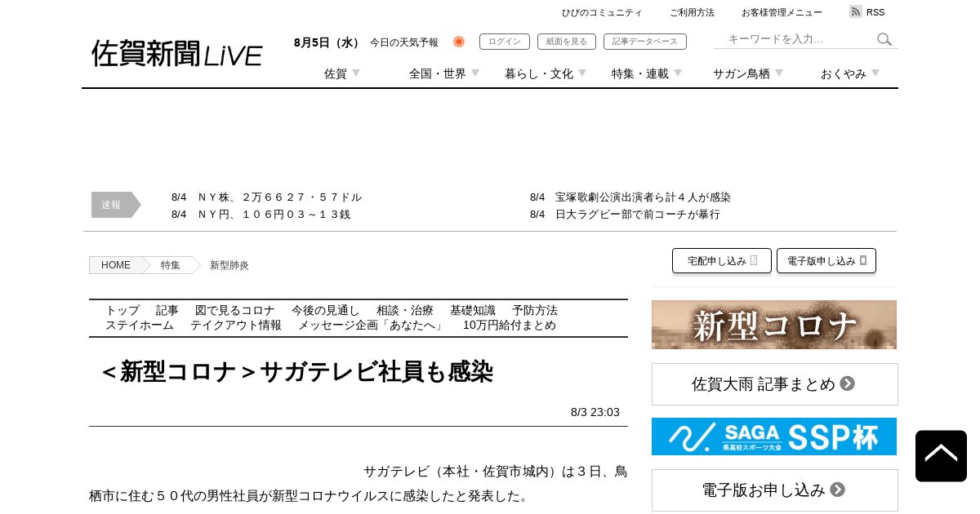Expand the 佐賀 menu arrow
The image size is (980, 514).
[x=356, y=73]
